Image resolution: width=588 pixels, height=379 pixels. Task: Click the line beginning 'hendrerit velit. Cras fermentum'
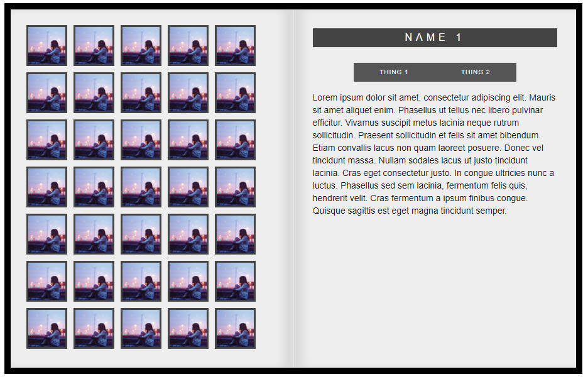pyautogui.click(x=420, y=198)
